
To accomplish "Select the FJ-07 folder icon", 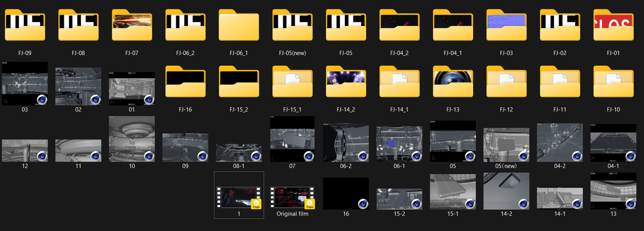I will (132, 25).
